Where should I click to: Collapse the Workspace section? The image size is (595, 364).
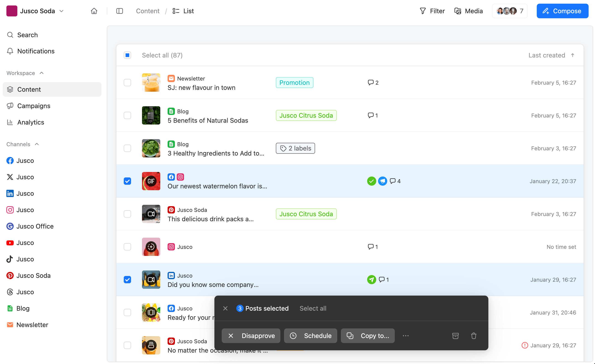click(25, 73)
